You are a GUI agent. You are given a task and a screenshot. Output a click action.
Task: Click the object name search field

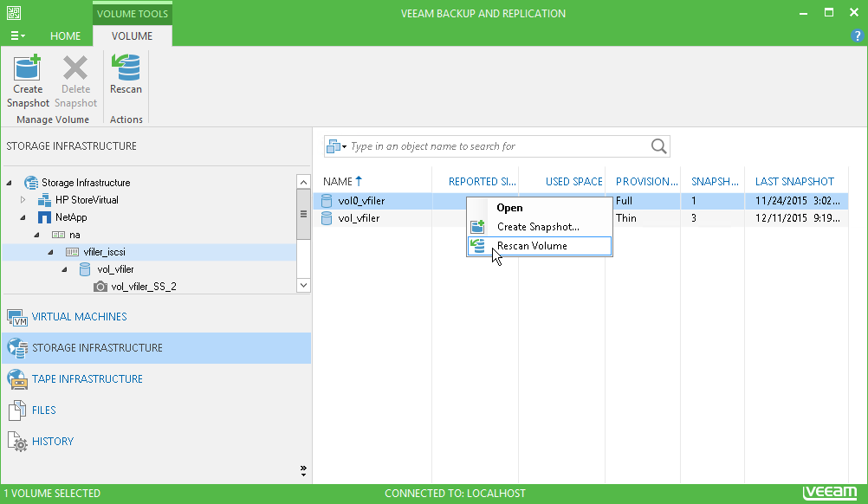point(498,146)
